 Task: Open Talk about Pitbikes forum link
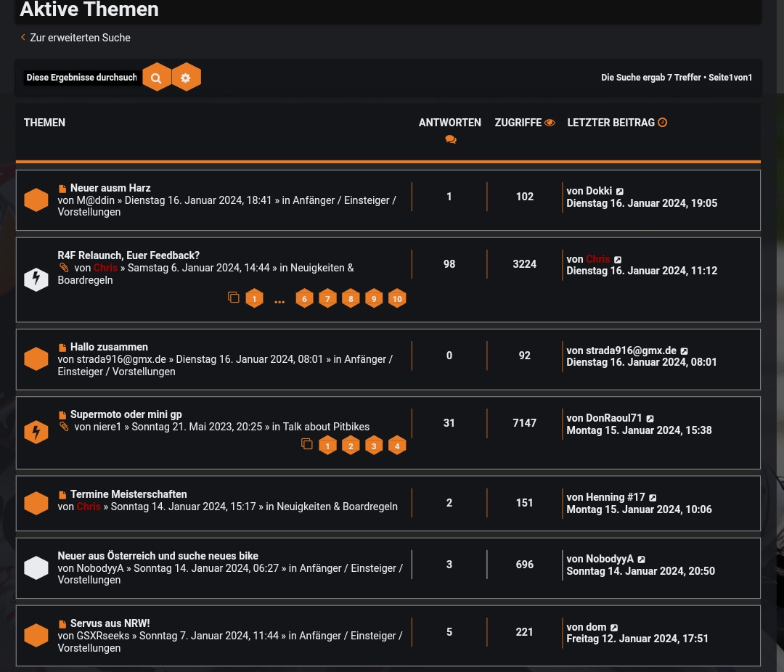(326, 427)
